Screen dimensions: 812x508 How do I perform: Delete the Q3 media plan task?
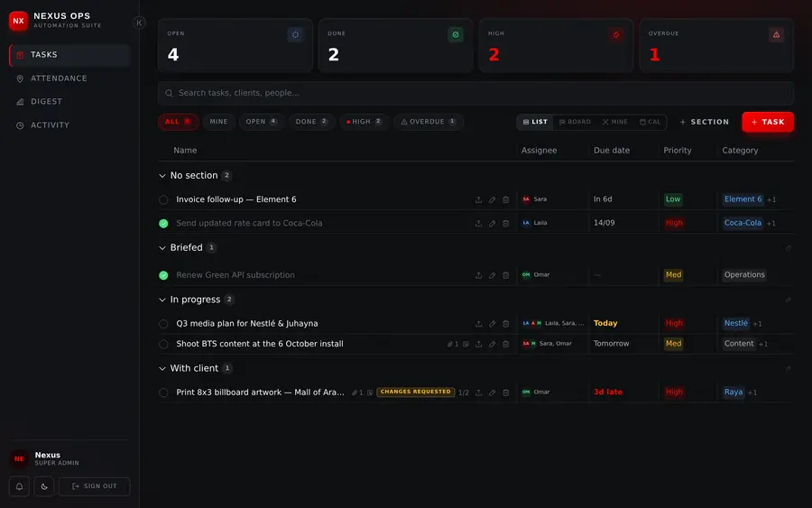(506, 324)
